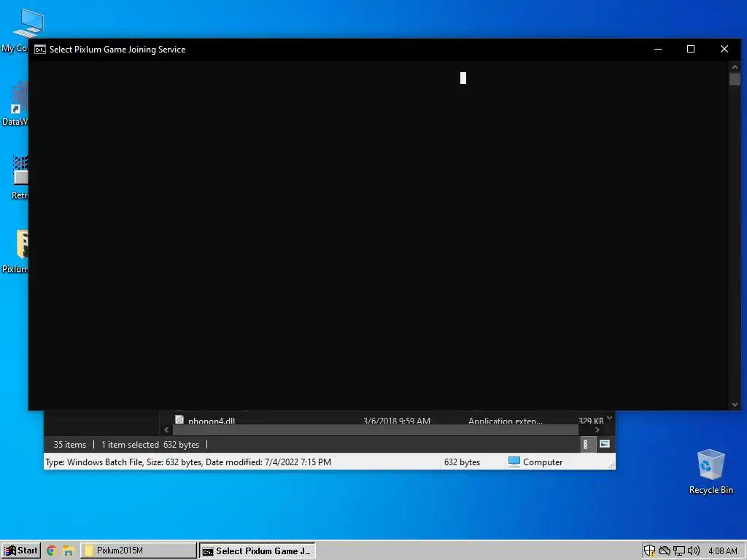Screen dimensions: 747x560
Task: Click the Explorer horizontal scrollbar track
Action: pyautogui.click(x=376, y=429)
